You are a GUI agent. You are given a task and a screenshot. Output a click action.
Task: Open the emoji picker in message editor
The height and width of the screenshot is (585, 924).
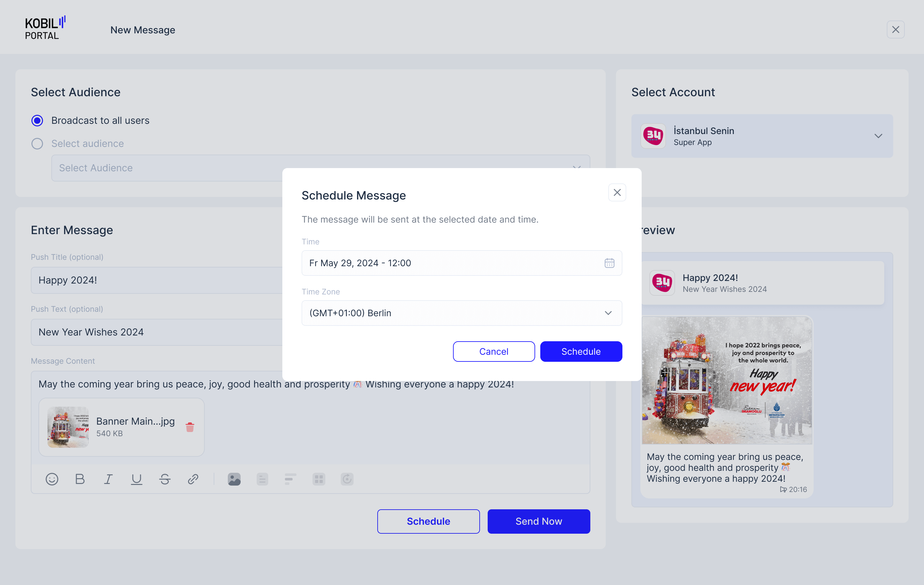point(52,479)
